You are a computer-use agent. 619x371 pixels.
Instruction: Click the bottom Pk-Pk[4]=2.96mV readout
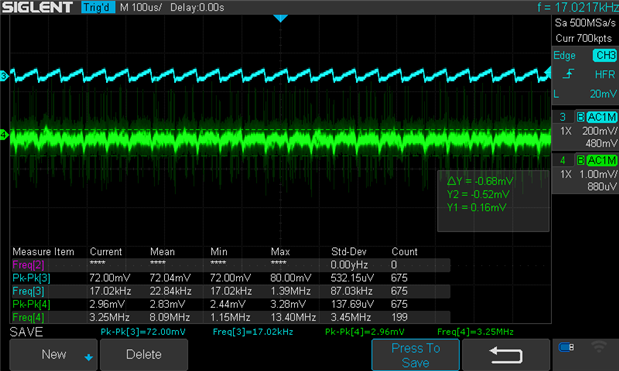click(x=364, y=332)
